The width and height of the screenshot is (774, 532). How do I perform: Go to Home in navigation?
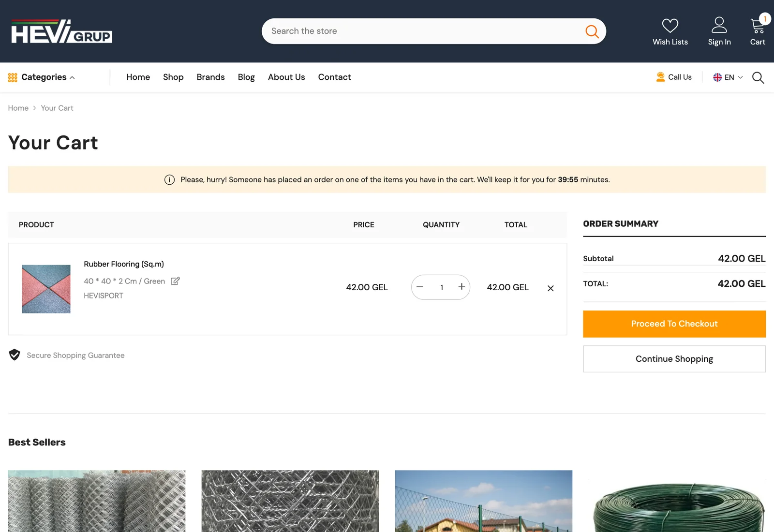tap(138, 77)
